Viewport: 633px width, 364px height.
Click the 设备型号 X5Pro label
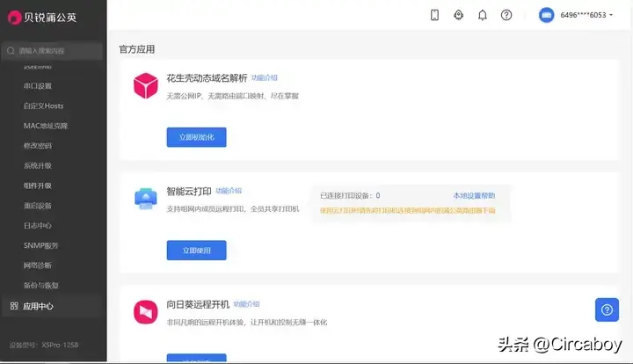click(44, 345)
